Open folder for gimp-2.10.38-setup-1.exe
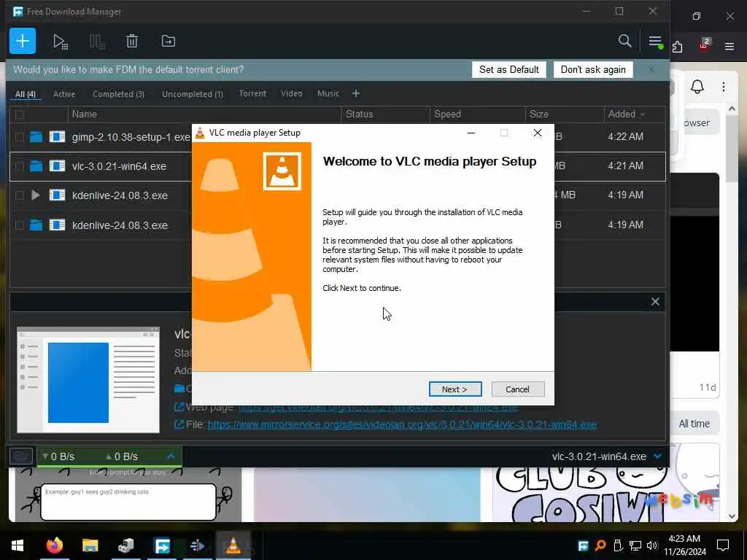This screenshot has width=747, height=560. click(36, 137)
